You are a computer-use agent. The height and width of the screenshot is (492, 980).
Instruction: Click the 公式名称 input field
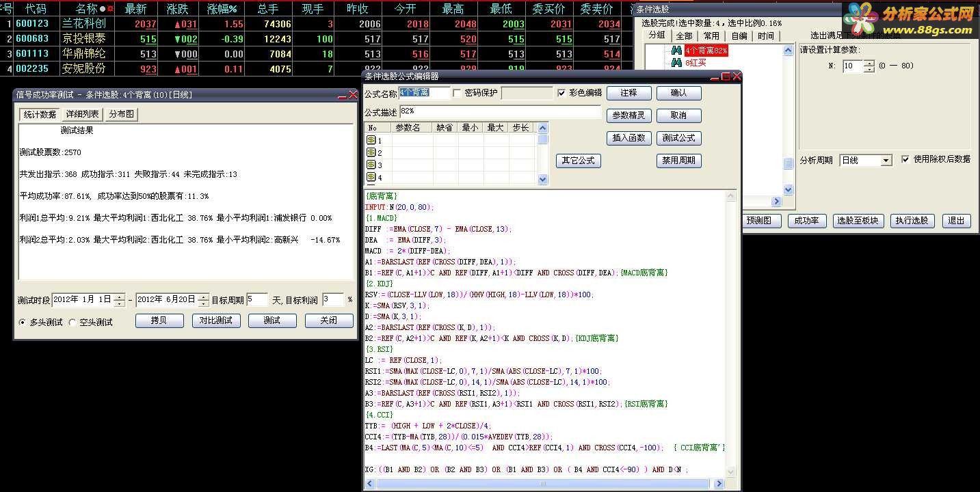[425, 93]
